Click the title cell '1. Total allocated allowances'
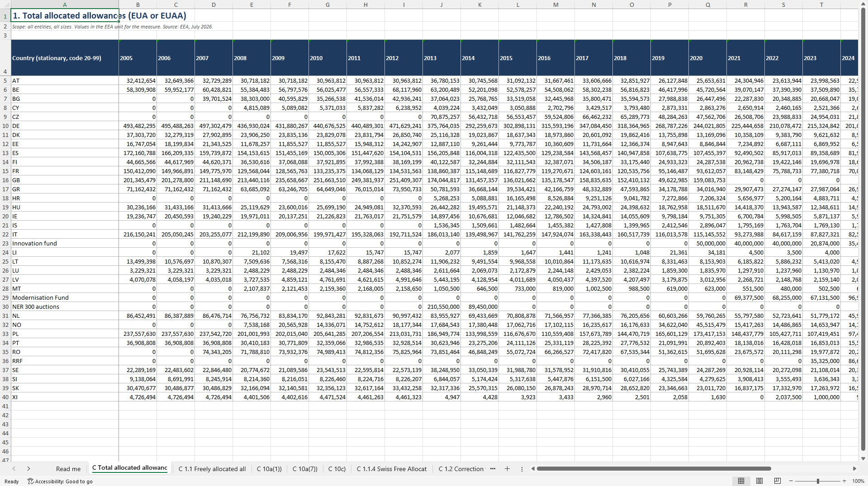 65,15
